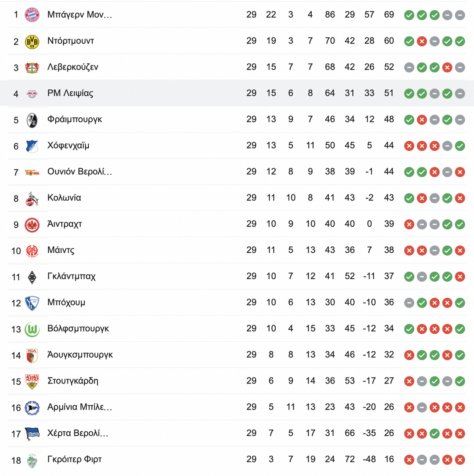Open the Μάιντς team link
The image size is (474, 476).
61,250
